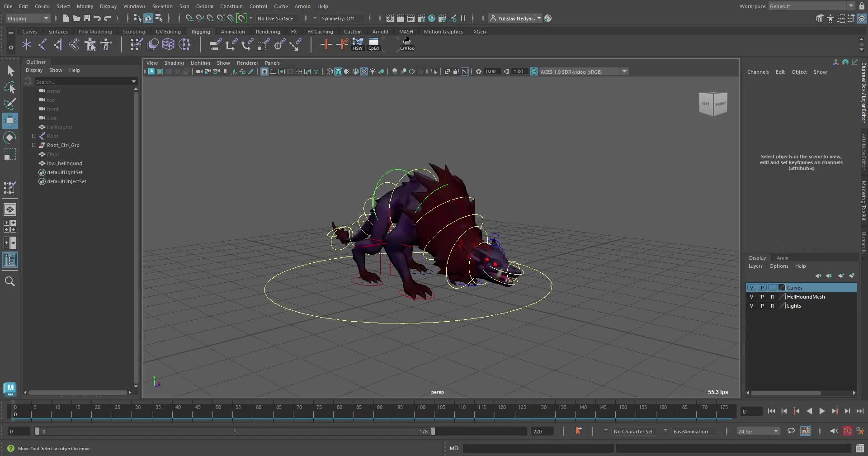Click the No Live Surface button
The width and height of the screenshot is (868, 456).
[x=275, y=19]
